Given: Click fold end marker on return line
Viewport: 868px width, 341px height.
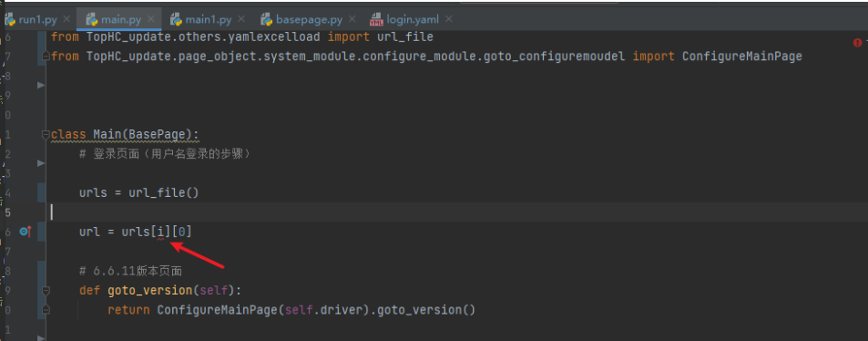Looking at the screenshot, I should click(46, 309).
